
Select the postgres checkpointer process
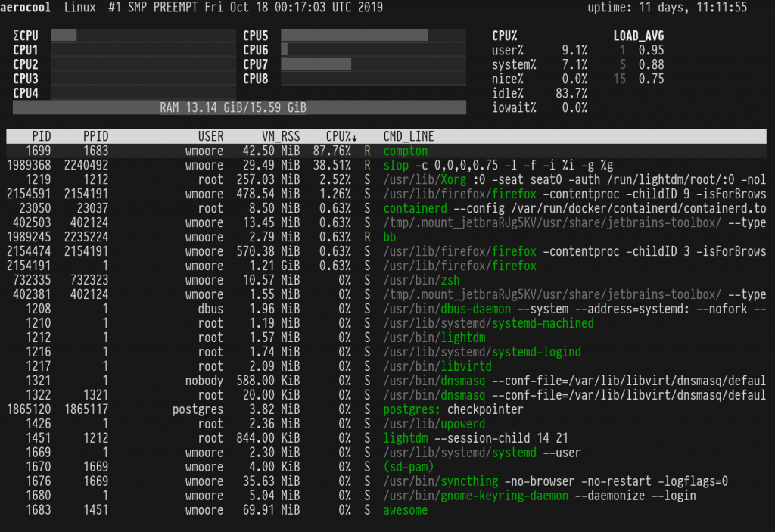pyautogui.click(x=386, y=409)
